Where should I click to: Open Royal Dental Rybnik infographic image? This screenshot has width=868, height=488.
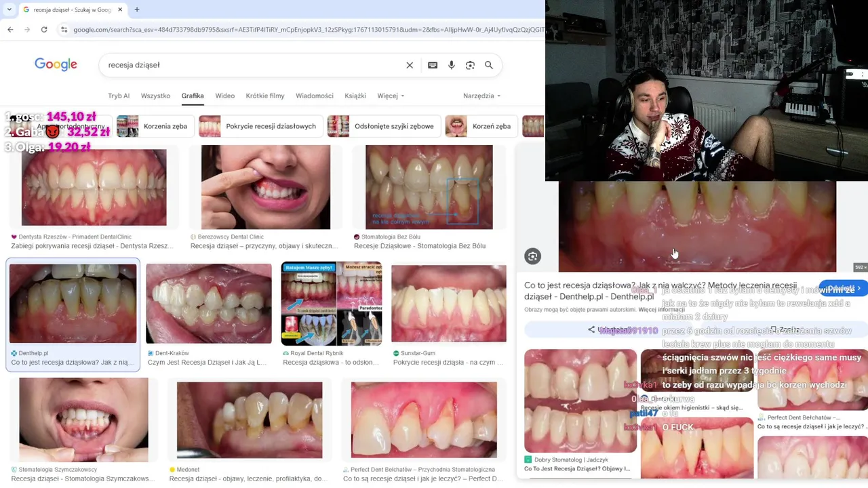[x=332, y=304]
